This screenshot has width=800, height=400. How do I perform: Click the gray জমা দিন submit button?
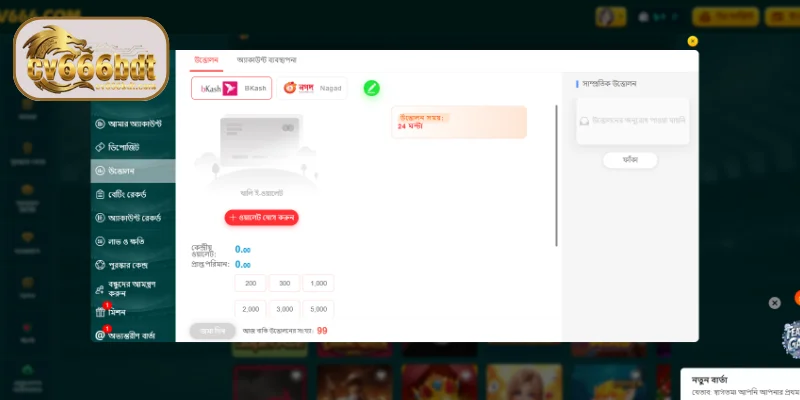(213, 331)
